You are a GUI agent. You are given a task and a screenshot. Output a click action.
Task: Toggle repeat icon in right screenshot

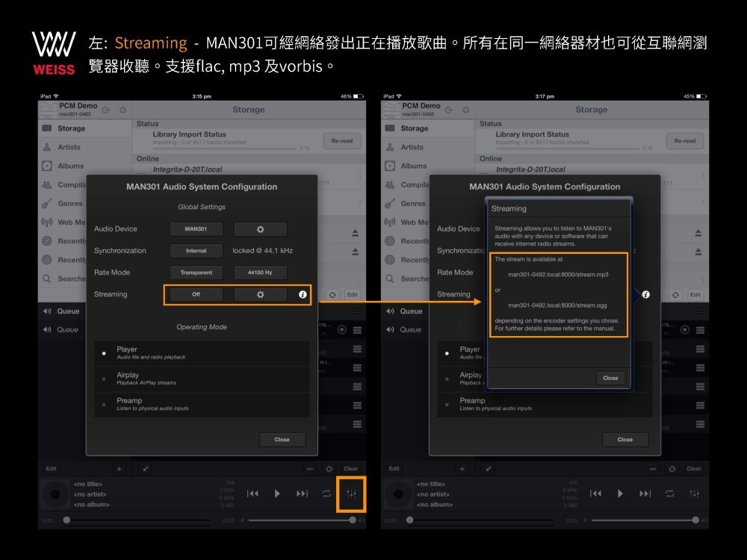click(x=670, y=494)
